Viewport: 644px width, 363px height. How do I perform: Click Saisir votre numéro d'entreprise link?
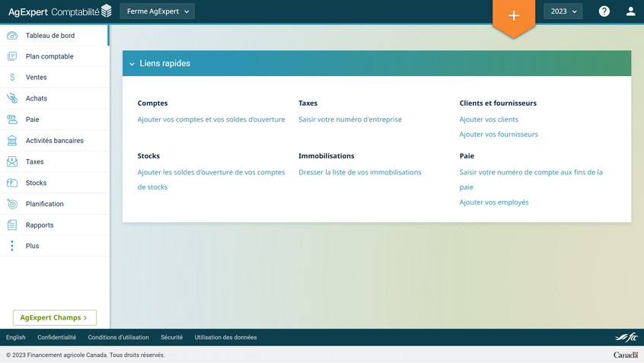point(350,119)
